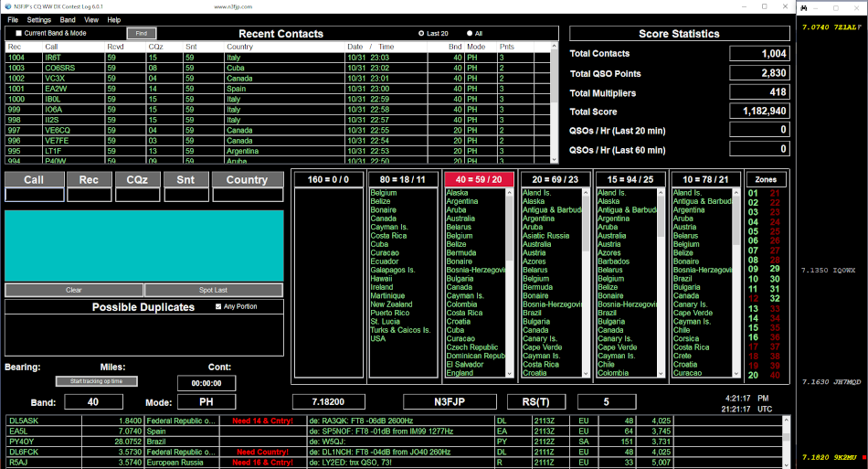Select DX spot DL6FCK

pyautogui.click(x=394, y=452)
